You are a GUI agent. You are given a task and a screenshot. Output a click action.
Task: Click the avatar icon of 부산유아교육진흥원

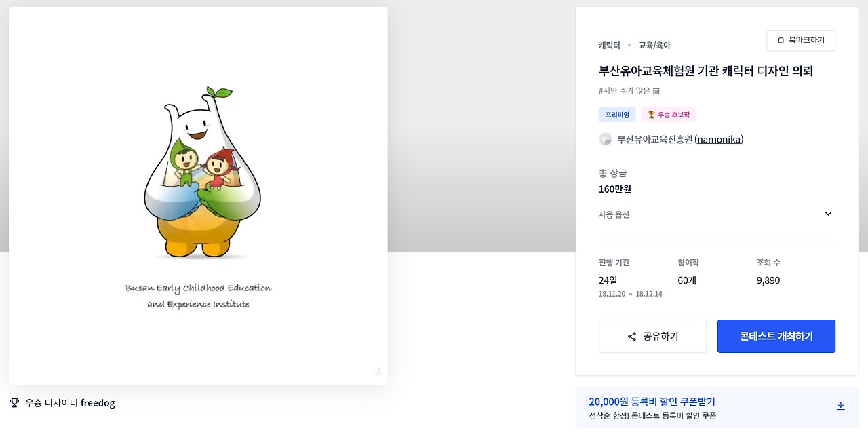[606, 139]
